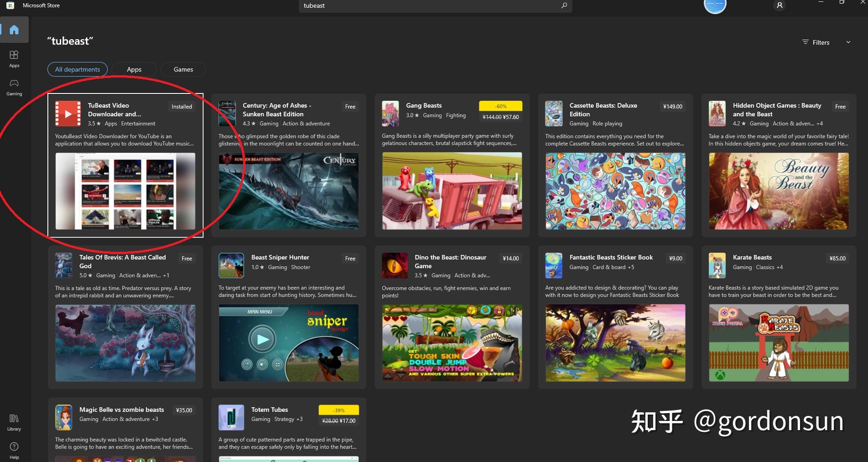Click the search magnifier icon
Viewport: 868px width, 462px height.
pos(564,5)
